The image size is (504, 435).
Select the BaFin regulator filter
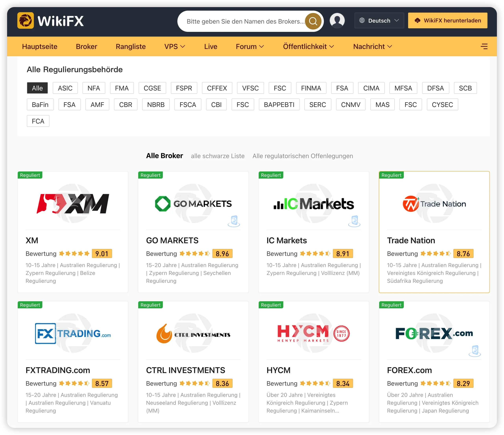[x=40, y=104]
